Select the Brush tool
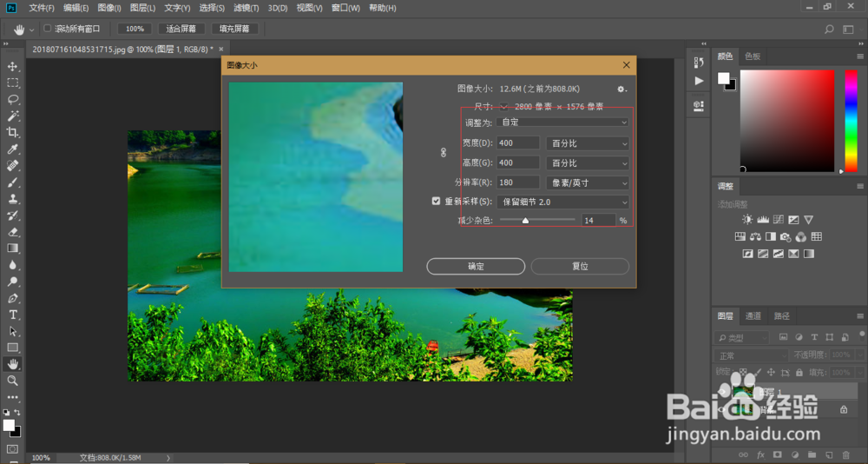The height and width of the screenshot is (464, 868). [x=12, y=182]
